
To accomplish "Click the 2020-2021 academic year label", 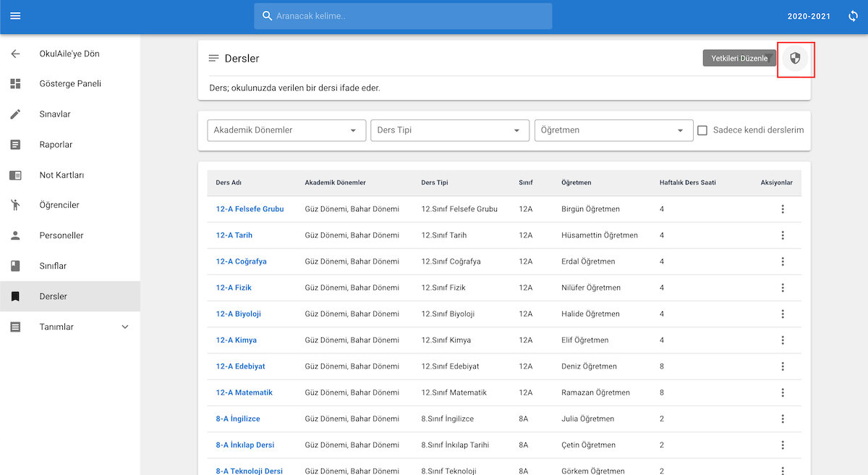I will 809,16.
